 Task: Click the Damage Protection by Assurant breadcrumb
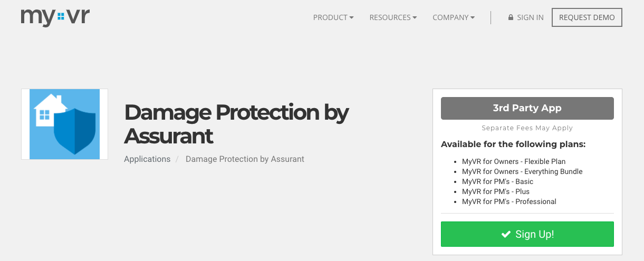[245, 159]
